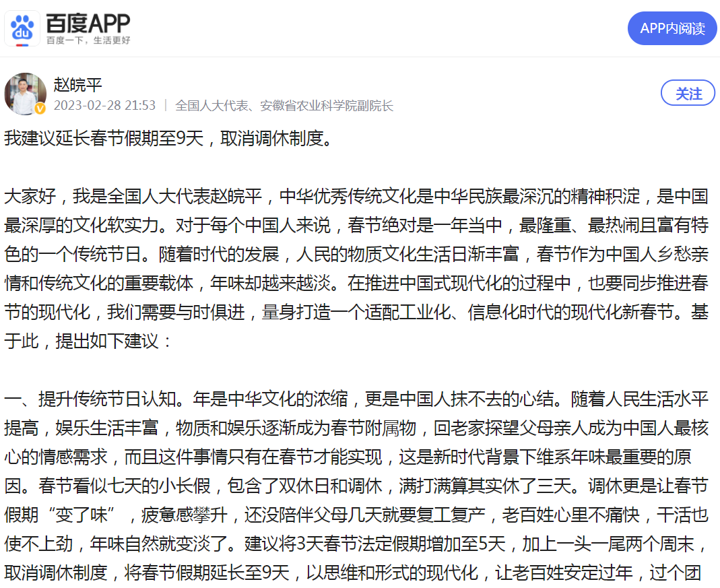Click the post timestamp 2023-02-28 21:53
This screenshot has height=588, width=720.
pos(104,106)
